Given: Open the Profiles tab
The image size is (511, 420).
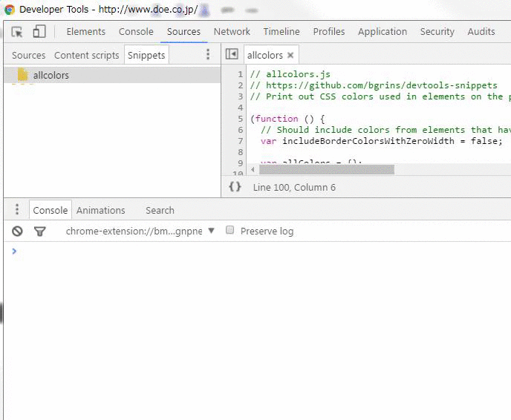Looking at the screenshot, I should tap(329, 32).
